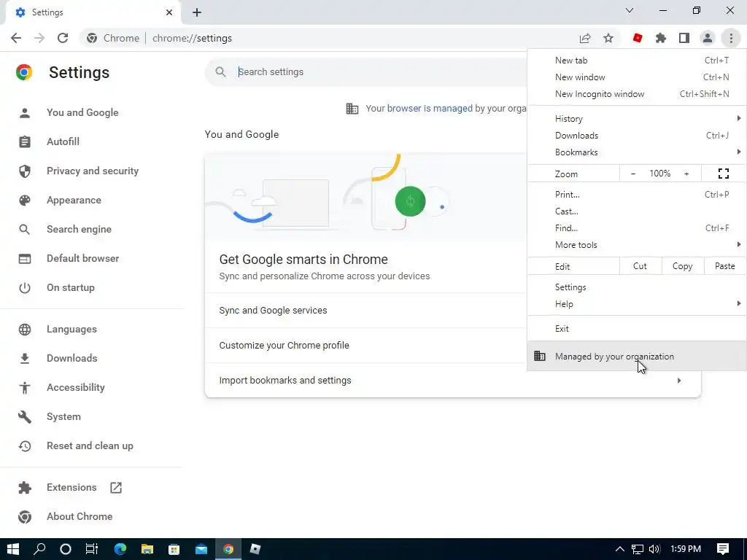
Task: Decrease zoom with the minus button
Action: click(633, 174)
